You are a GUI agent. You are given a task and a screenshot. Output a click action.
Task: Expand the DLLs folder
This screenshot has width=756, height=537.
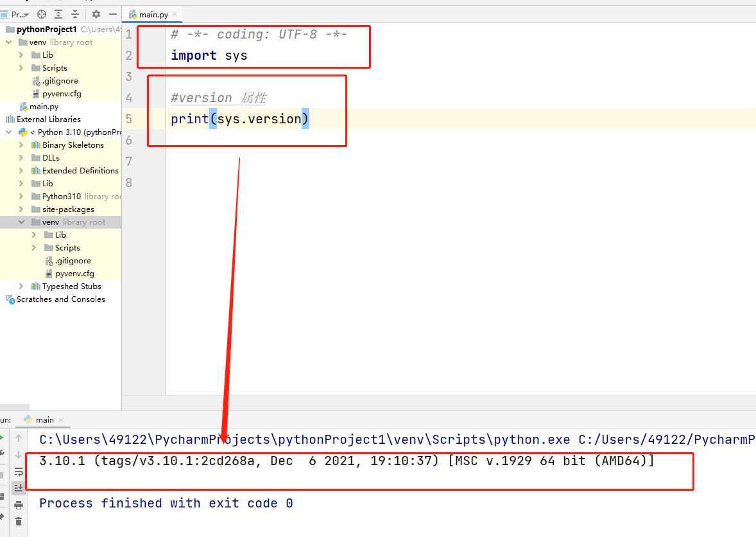click(x=21, y=158)
